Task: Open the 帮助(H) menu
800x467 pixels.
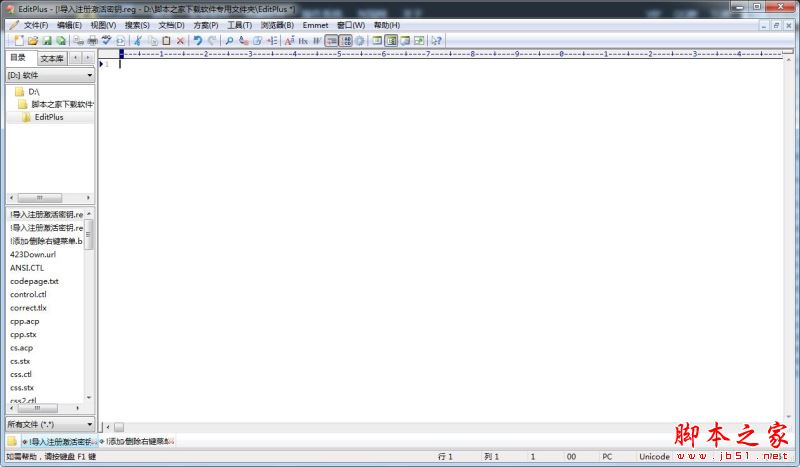Action: [387, 25]
